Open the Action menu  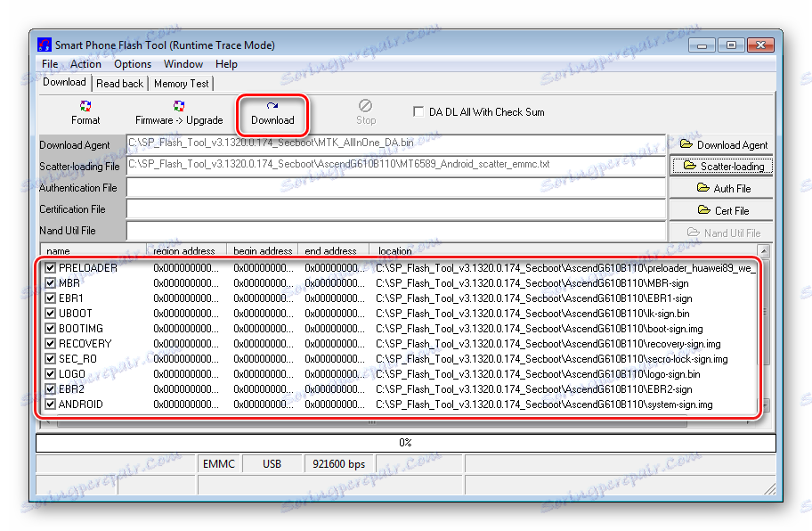pyautogui.click(x=85, y=64)
